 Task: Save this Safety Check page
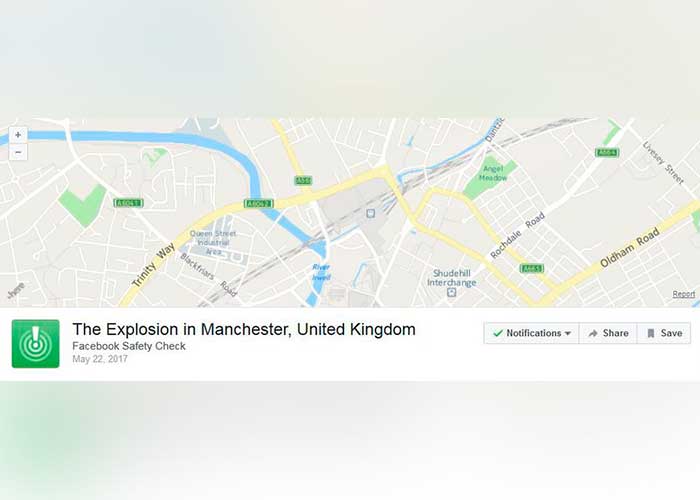pos(664,333)
